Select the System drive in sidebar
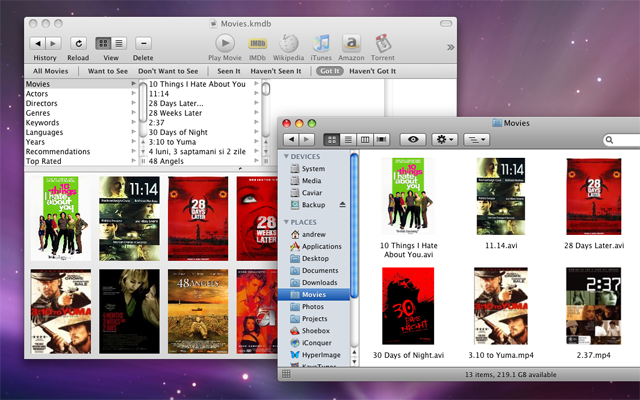The height and width of the screenshot is (400, 640). (313, 169)
